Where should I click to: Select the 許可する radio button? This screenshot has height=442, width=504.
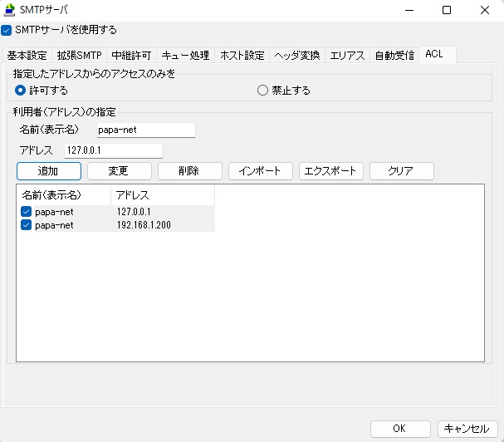(x=20, y=91)
